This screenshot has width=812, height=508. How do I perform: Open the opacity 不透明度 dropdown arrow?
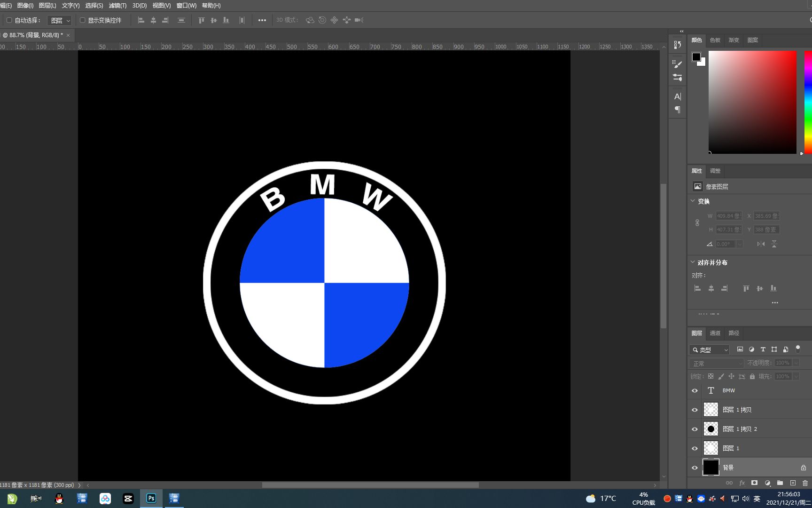point(796,363)
